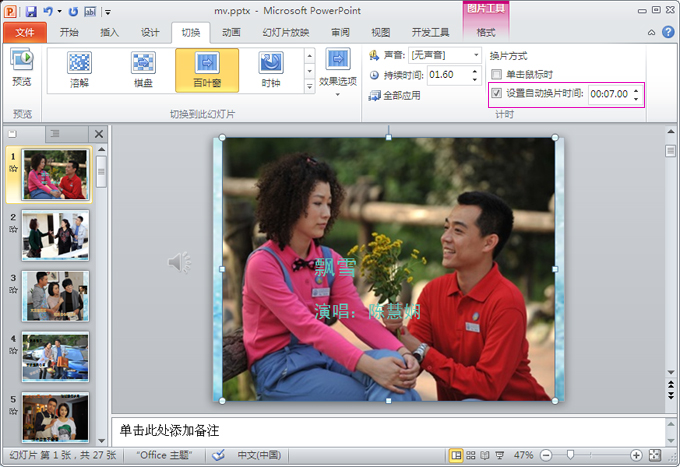Click the zoom out minus button
680x467 pixels.
point(546,455)
